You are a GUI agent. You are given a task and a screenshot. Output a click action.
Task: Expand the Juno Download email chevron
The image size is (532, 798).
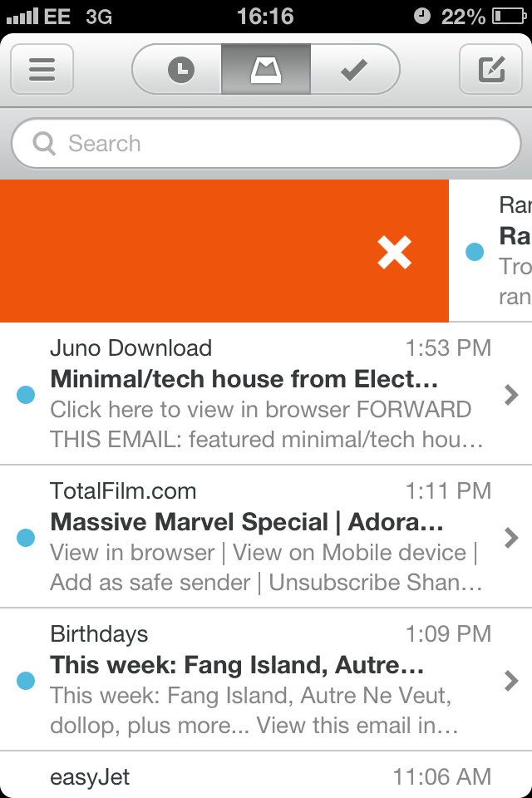pyautogui.click(x=511, y=396)
